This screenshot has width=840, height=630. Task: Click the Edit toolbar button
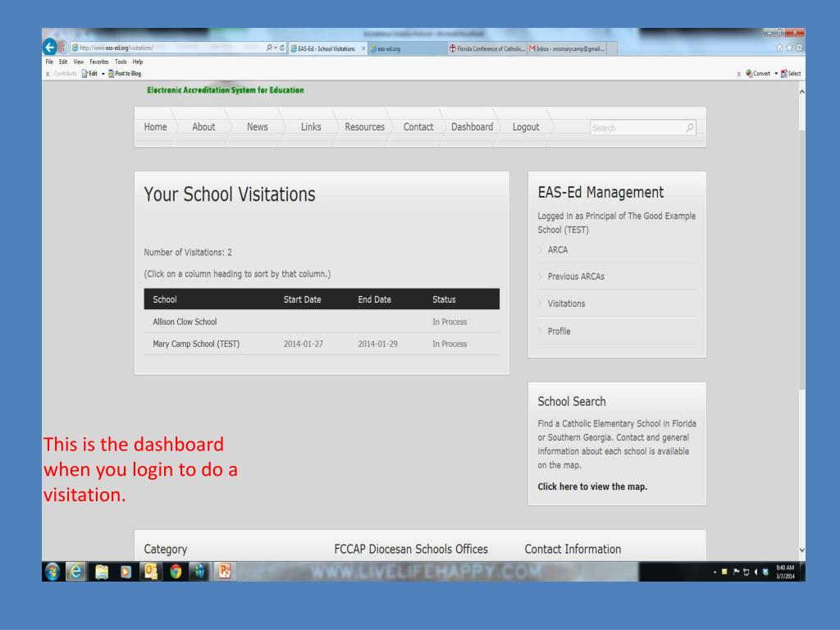tap(89, 73)
